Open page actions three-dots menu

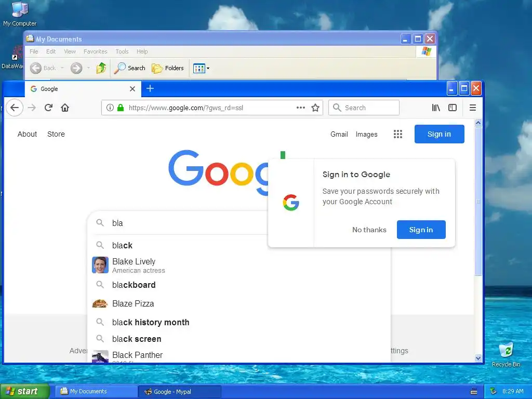pos(301,108)
